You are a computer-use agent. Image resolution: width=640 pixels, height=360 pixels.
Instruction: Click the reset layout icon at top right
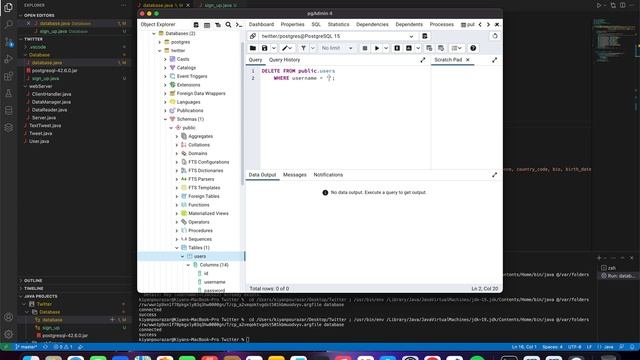tap(495, 36)
